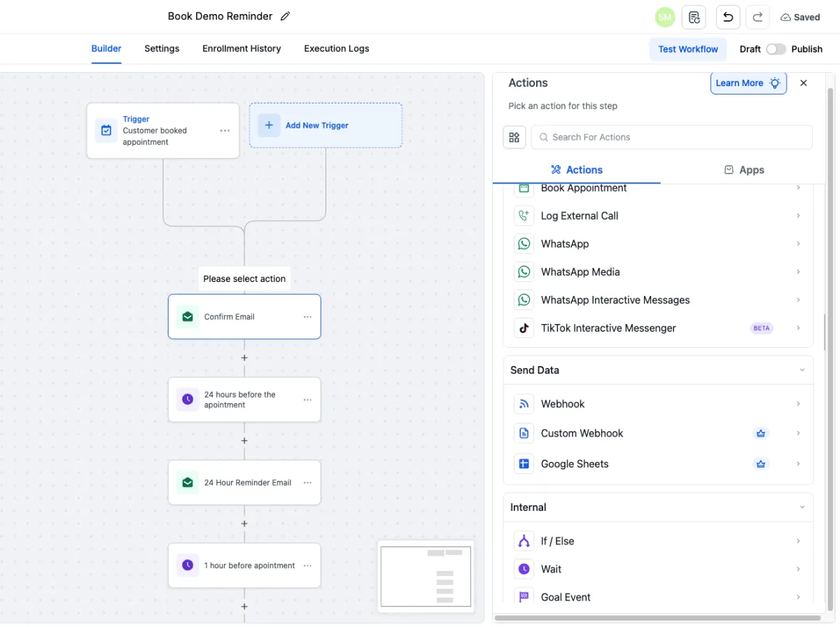
Task: Click the undo arrow icon
Action: click(728, 17)
